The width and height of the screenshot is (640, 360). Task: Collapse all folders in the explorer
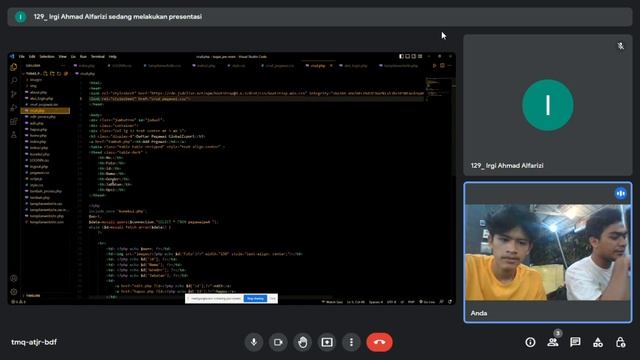click(x=66, y=74)
